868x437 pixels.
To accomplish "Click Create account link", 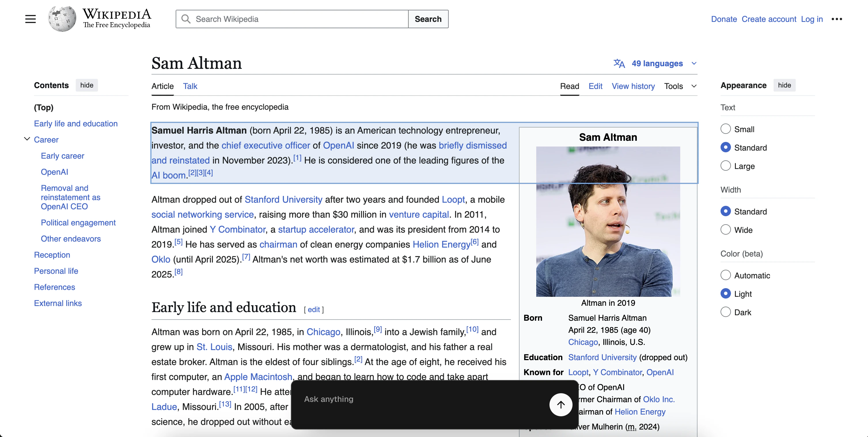I will (769, 19).
